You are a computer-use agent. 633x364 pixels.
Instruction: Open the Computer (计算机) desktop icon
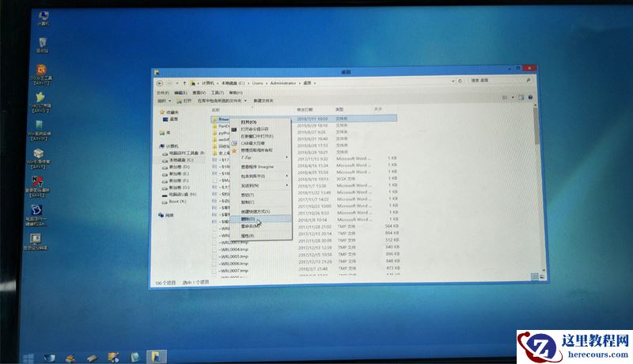[44, 18]
